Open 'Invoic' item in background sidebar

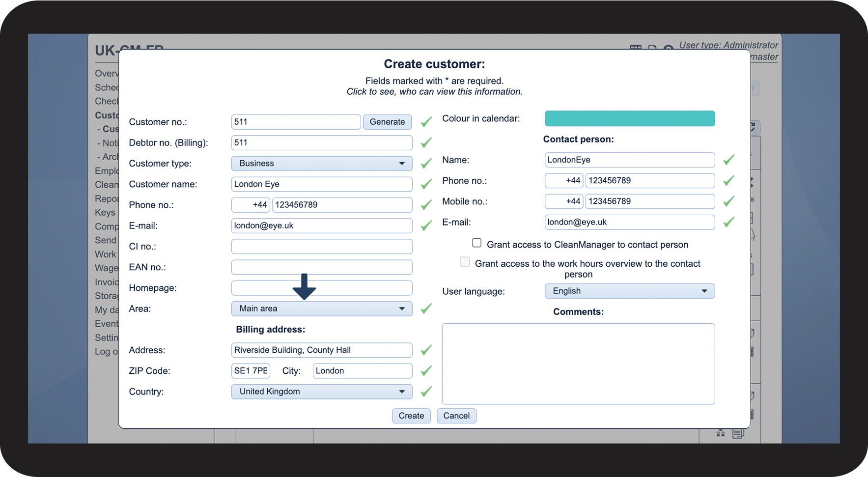(x=107, y=282)
